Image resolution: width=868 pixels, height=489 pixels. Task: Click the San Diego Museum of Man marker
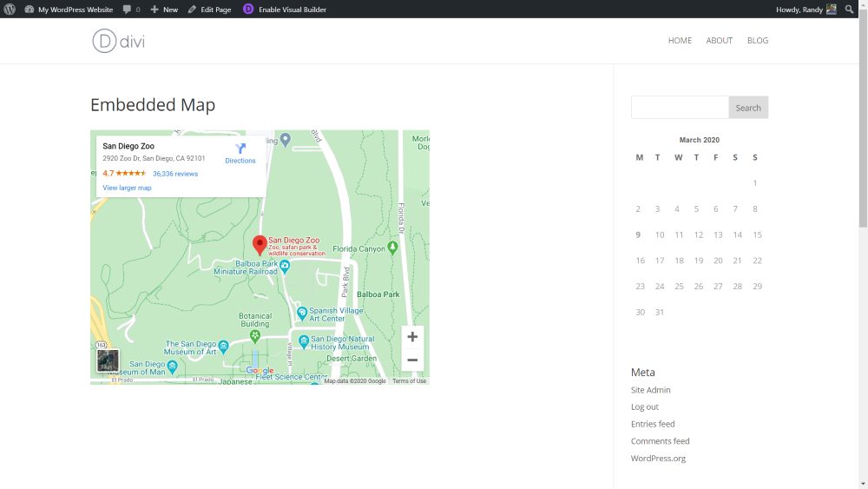(172, 366)
